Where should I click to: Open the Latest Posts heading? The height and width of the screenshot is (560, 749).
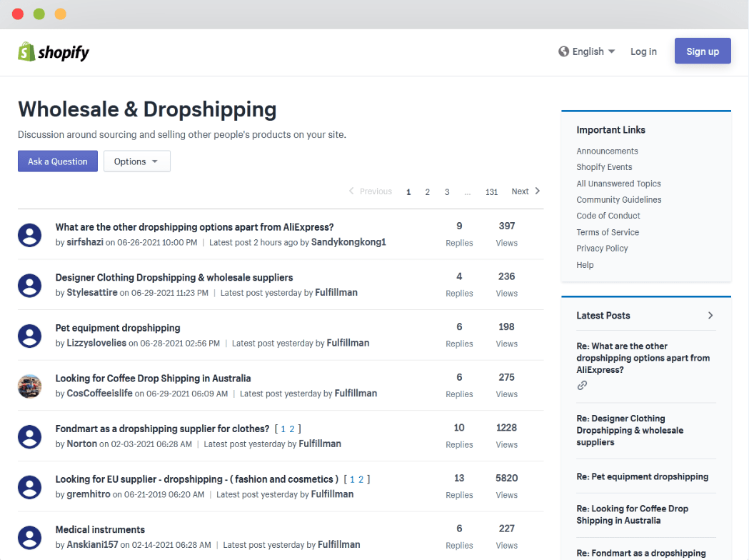pyautogui.click(x=603, y=316)
